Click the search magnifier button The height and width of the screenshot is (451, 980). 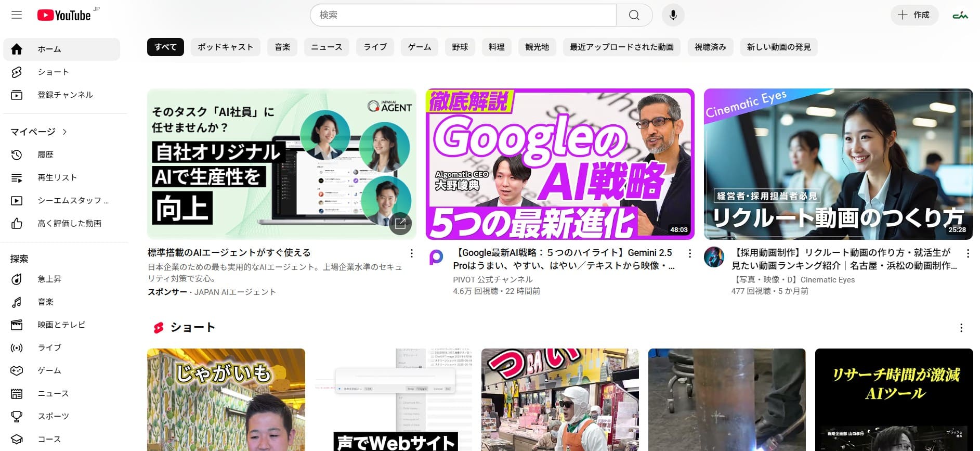634,15
